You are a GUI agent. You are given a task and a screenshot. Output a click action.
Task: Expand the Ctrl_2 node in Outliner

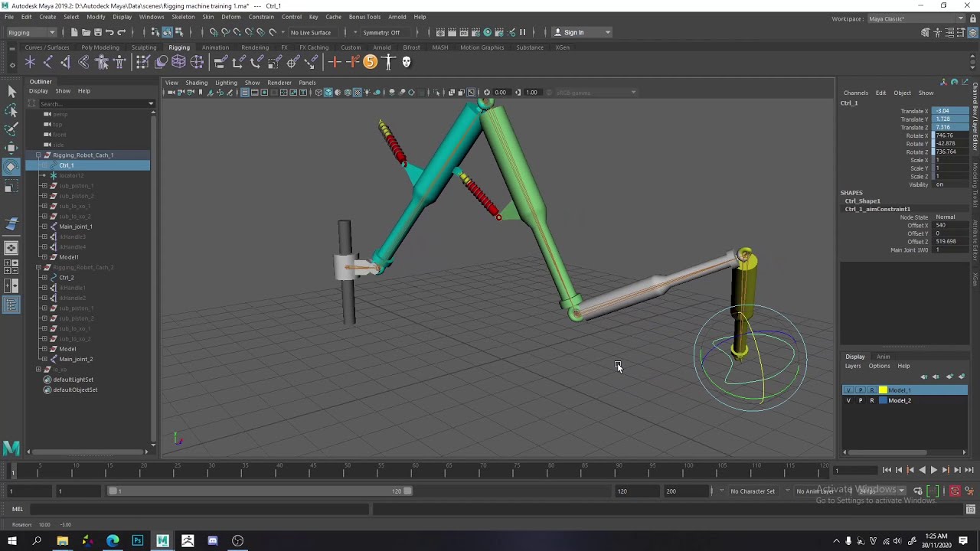(x=44, y=278)
